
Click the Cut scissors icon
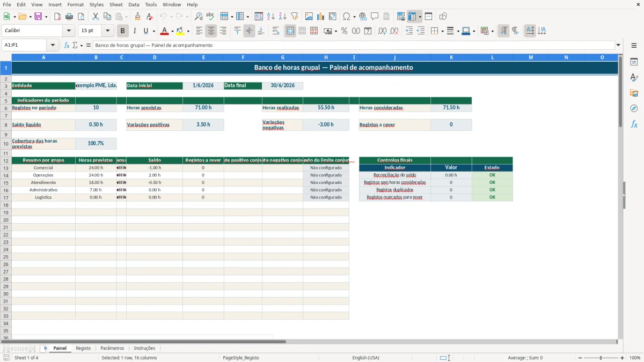96,17
